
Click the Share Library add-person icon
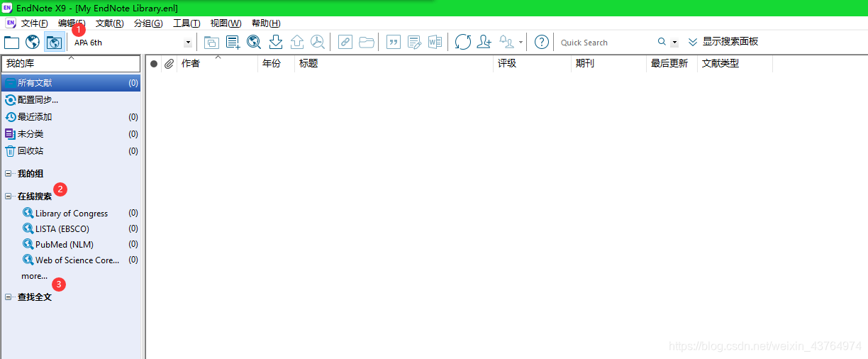[x=484, y=43]
